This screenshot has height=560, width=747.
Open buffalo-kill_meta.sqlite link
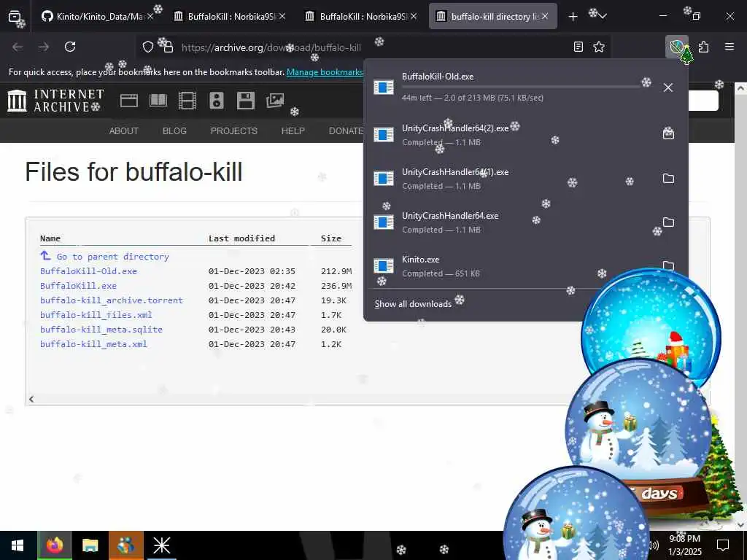(101, 330)
